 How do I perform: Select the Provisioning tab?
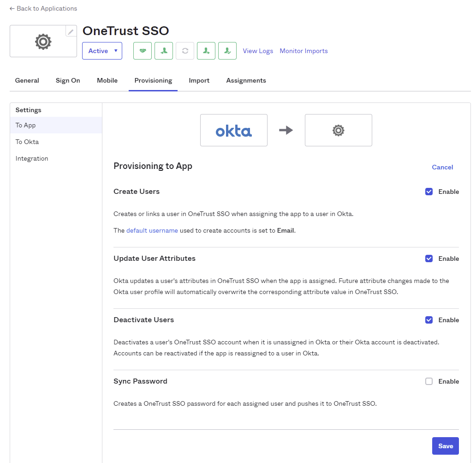point(153,80)
